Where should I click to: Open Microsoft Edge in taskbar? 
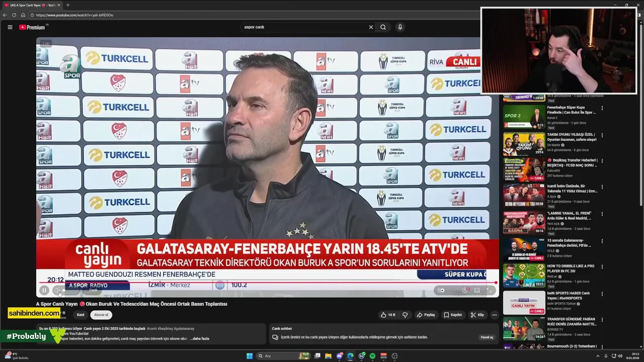[x=350, y=356]
